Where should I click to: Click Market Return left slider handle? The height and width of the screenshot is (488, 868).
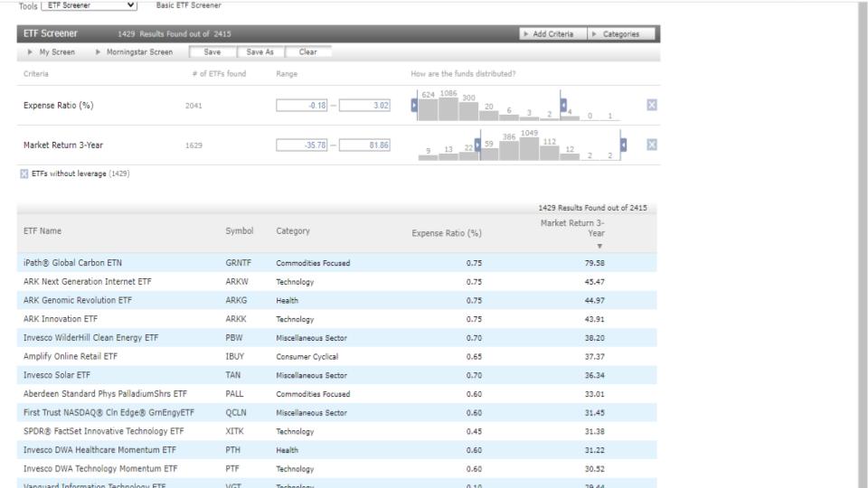(x=477, y=145)
